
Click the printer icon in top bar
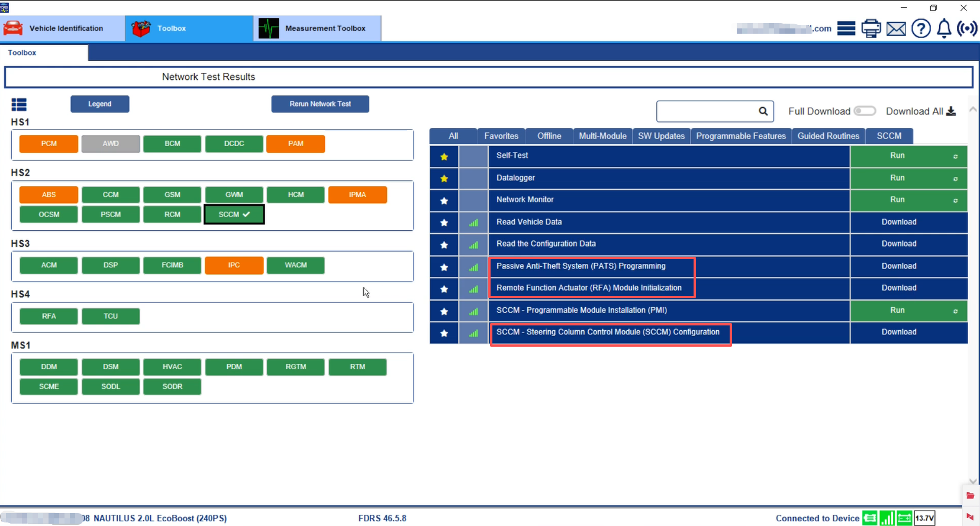click(x=871, y=28)
